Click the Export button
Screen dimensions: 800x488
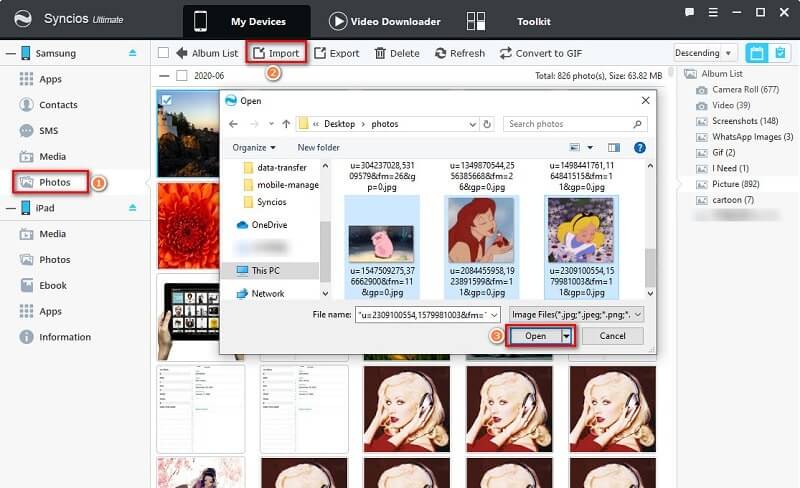click(337, 53)
